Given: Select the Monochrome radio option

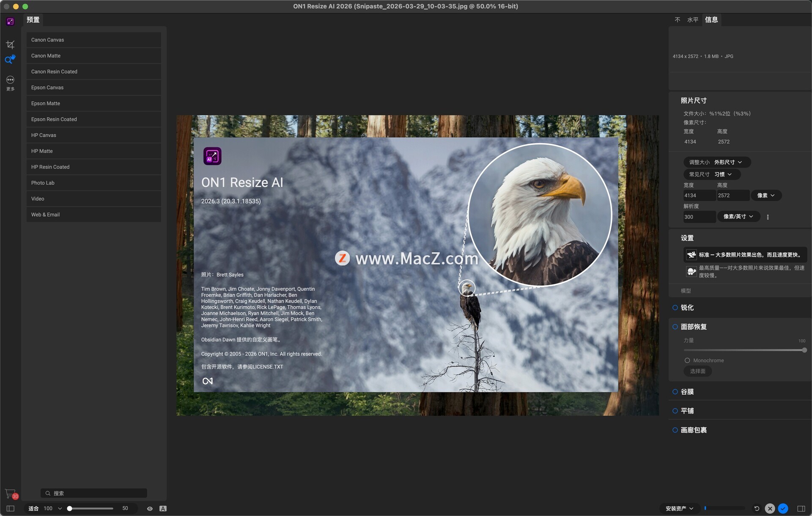Looking at the screenshot, I should pos(687,361).
